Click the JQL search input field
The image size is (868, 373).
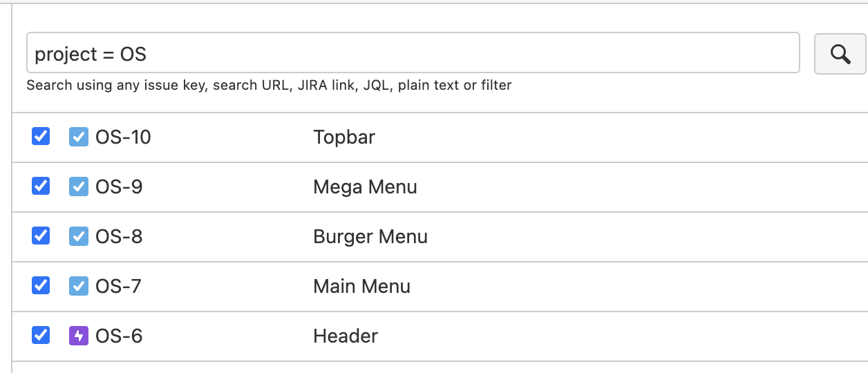(x=413, y=52)
